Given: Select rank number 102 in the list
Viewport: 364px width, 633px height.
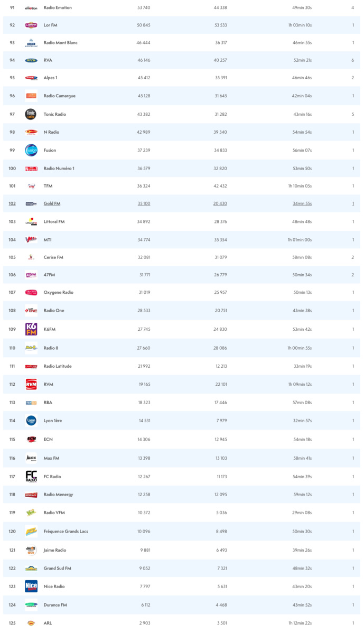Looking at the screenshot, I should tap(12, 203).
